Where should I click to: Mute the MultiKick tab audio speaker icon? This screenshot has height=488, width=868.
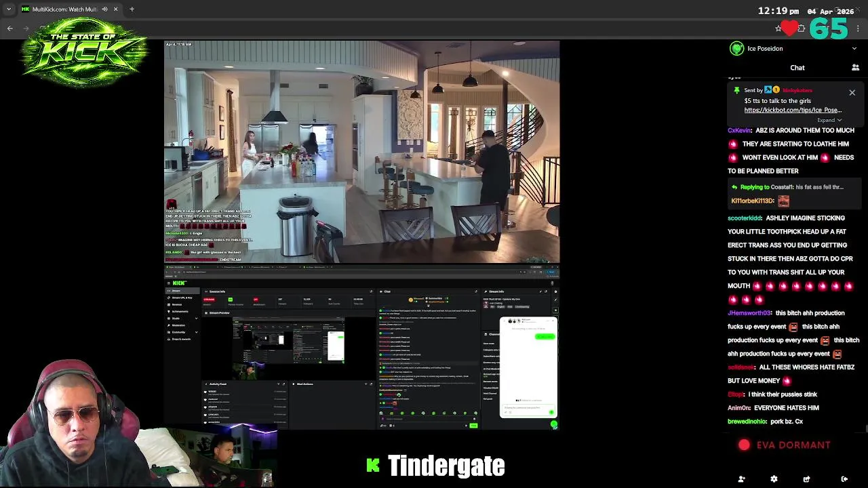pos(104,9)
